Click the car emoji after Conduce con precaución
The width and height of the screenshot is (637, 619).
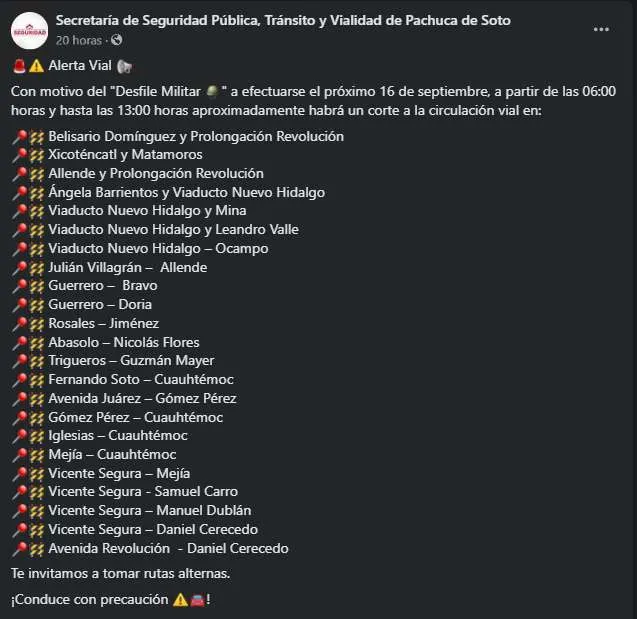198,599
